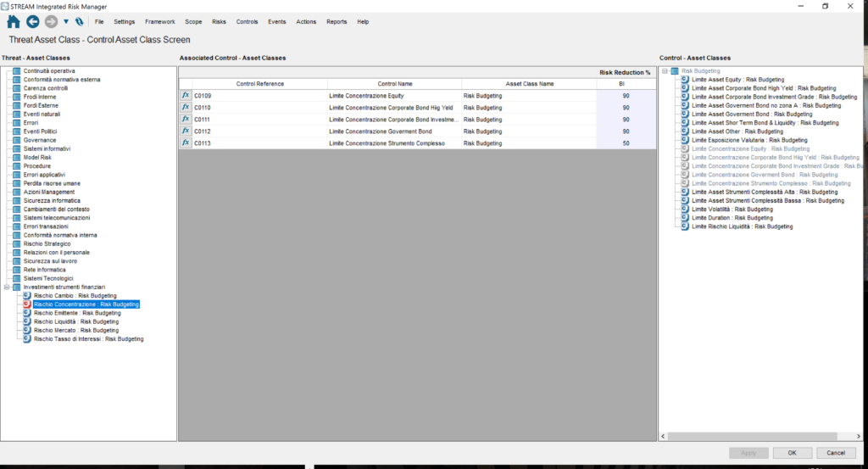The image size is (868, 469).
Task: Click the Rischio Liquidità threat icon
Action: coord(26,321)
